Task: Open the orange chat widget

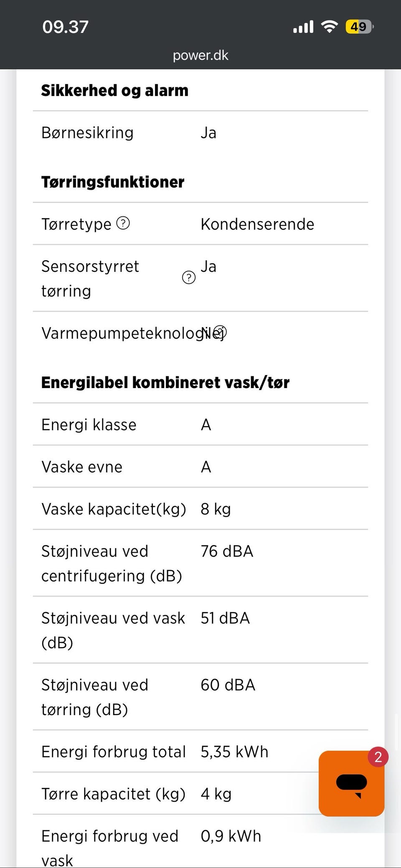Action: pyautogui.click(x=351, y=784)
